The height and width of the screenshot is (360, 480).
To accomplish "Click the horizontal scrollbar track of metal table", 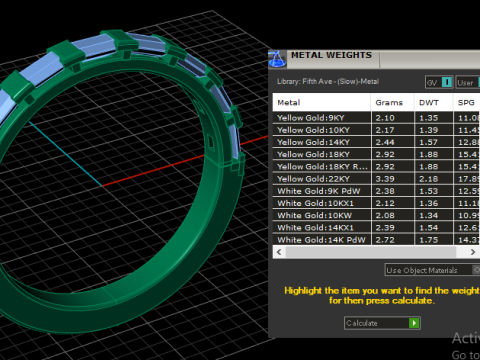I will tap(371, 252).
